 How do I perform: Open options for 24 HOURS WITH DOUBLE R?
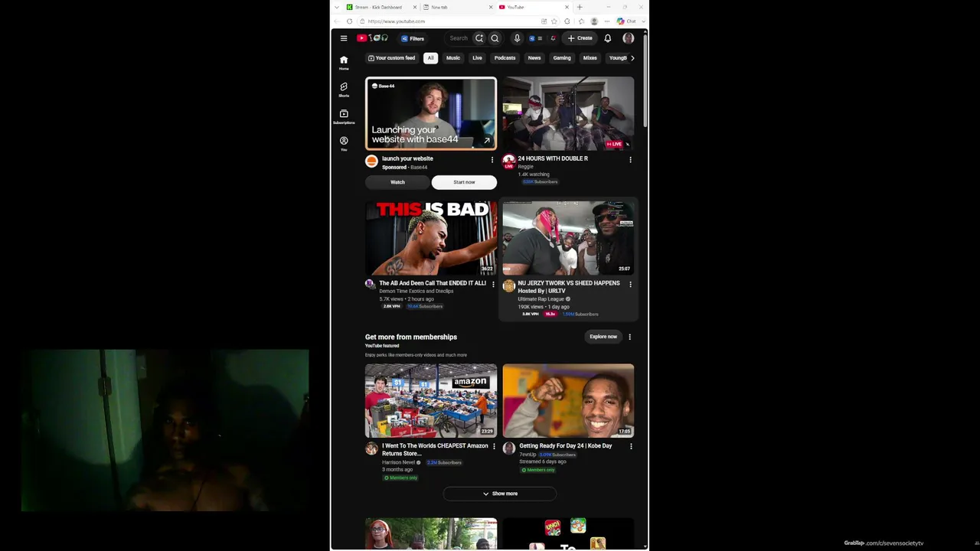click(630, 160)
